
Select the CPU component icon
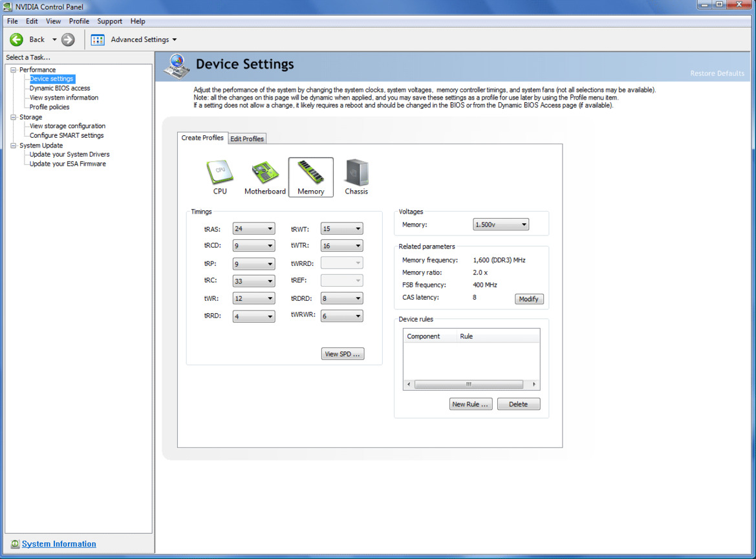pos(220,177)
